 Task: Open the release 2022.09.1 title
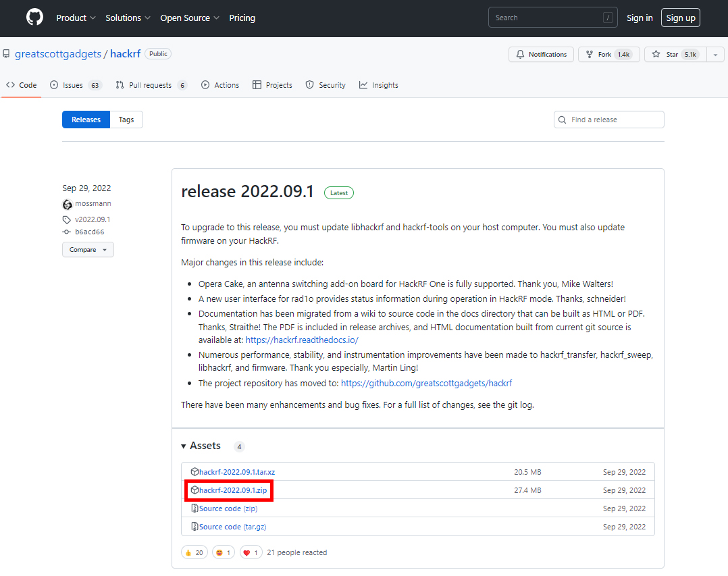(247, 191)
